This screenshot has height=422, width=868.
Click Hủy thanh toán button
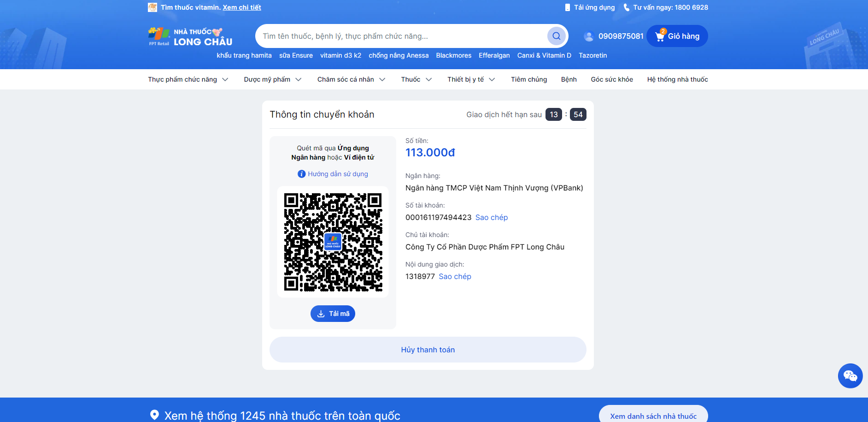point(428,350)
